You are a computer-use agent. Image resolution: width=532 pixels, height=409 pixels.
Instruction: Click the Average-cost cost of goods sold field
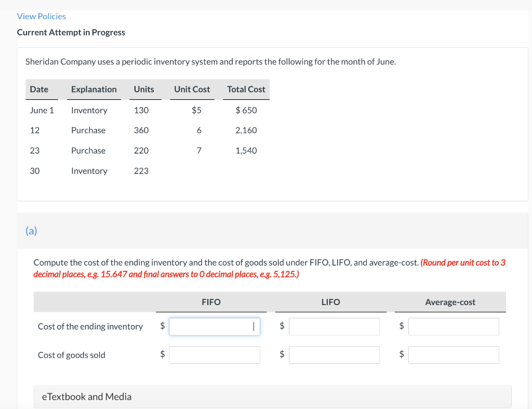(x=454, y=355)
